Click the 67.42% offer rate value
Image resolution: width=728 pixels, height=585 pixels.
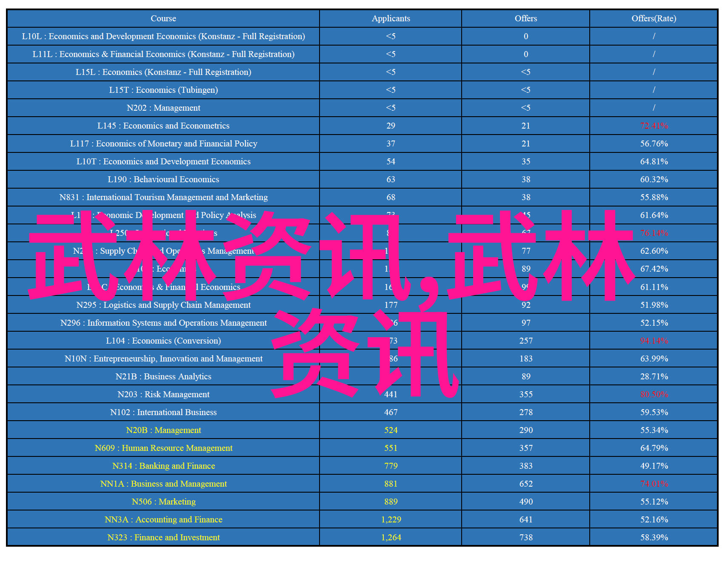654,269
